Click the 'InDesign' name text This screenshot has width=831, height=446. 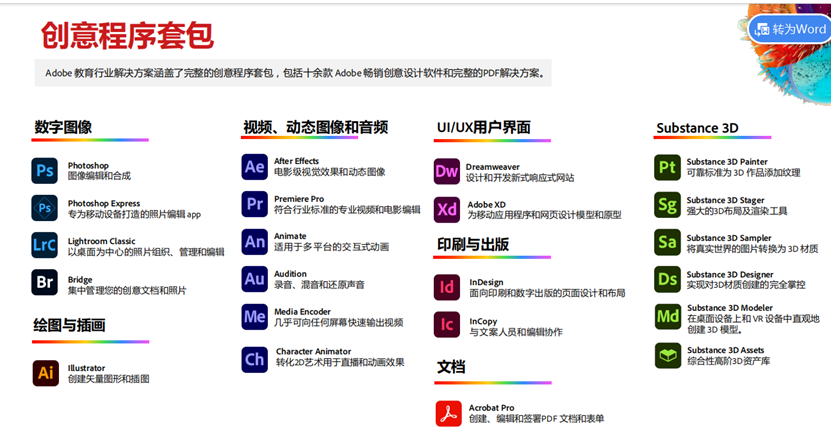486,282
